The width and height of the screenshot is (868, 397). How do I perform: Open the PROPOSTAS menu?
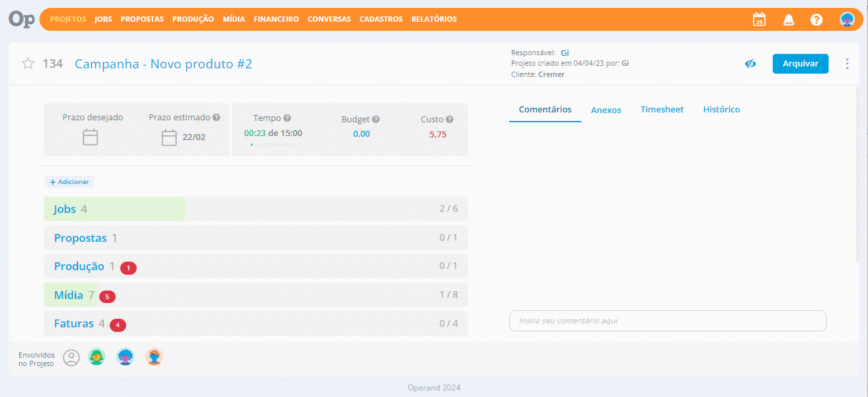point(142,19)
